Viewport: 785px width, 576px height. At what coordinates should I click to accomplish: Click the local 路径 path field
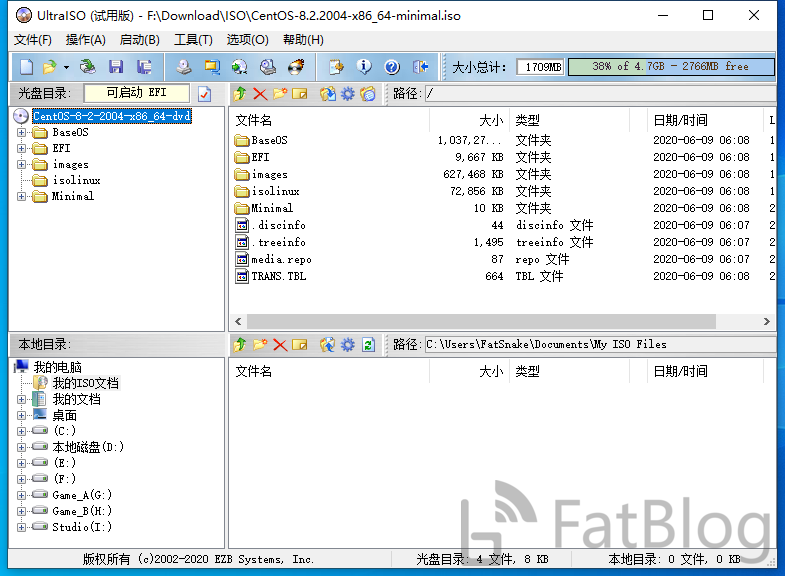point(601,344)
